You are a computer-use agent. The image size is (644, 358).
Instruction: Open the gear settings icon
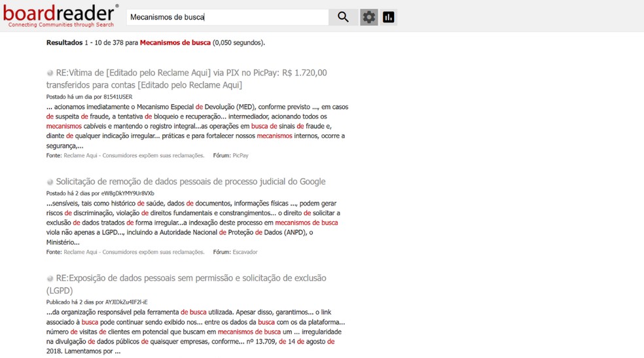(369, 17)
